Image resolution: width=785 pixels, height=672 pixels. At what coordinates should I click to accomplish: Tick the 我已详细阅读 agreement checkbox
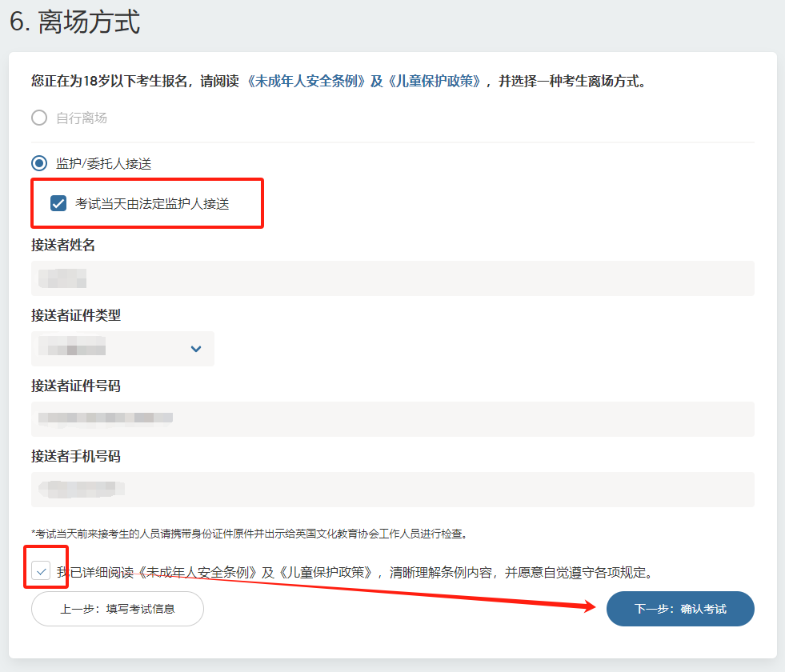pyautogui.click(x=42, y=571)
